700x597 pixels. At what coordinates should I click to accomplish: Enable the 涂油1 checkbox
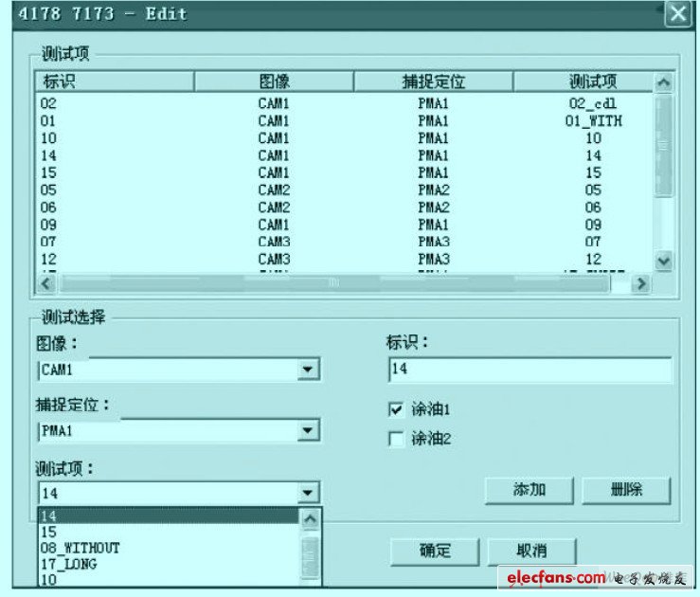tap(396, 409)
